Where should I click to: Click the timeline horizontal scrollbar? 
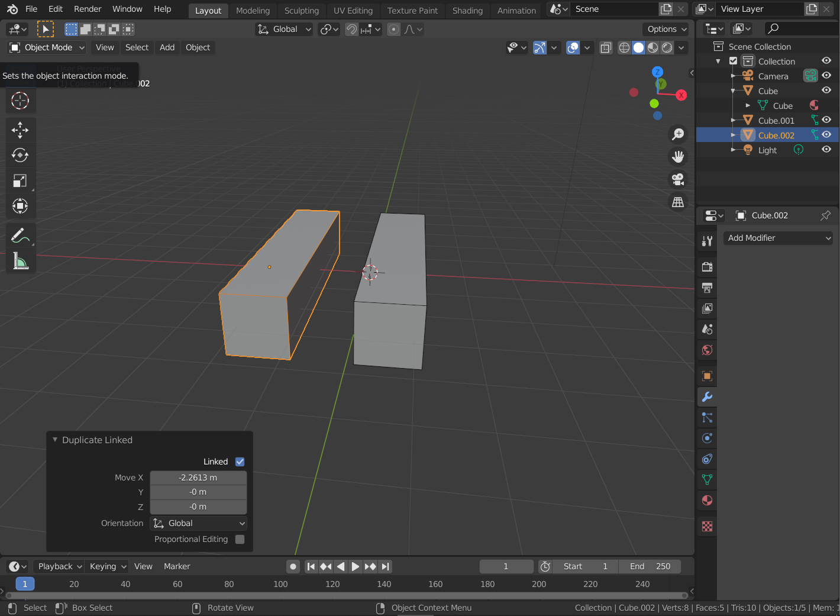346,595
